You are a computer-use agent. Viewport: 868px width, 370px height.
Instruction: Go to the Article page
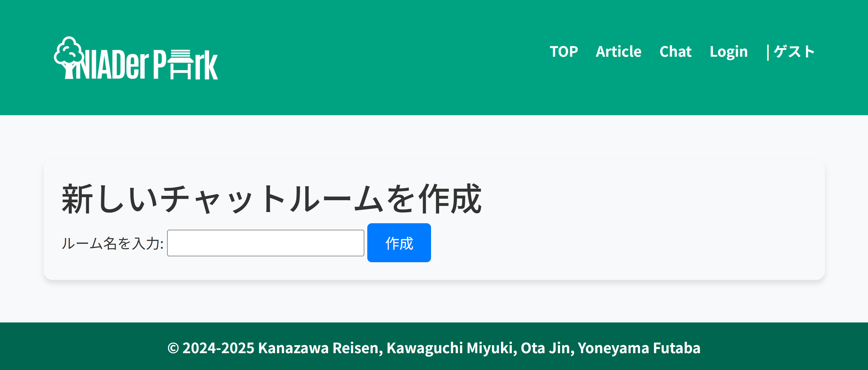(619, 52)
